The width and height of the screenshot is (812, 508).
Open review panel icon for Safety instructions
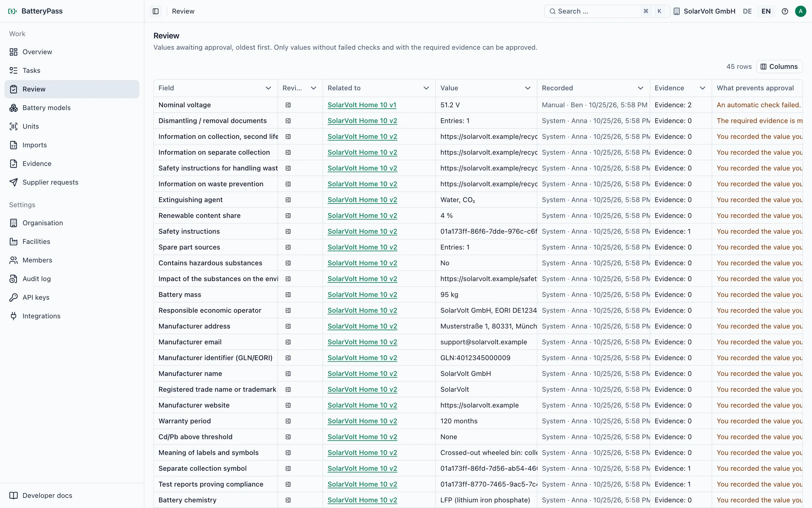(288, 231)
